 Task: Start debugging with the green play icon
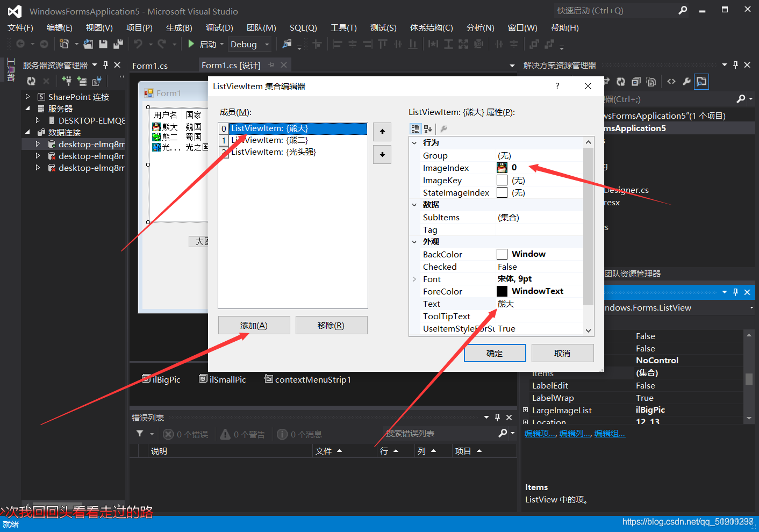[x=191, y=44]
